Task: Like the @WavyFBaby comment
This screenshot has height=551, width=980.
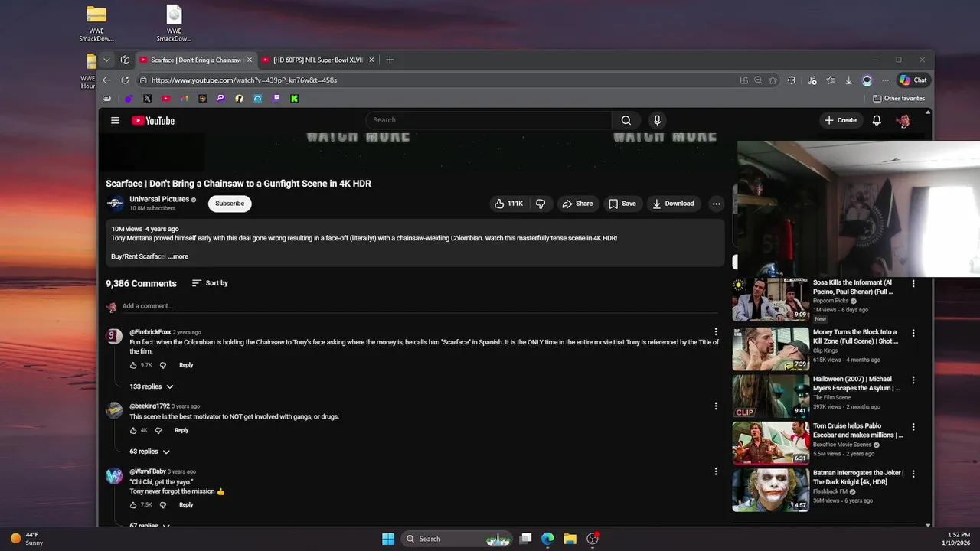Action: pos(133,505)
